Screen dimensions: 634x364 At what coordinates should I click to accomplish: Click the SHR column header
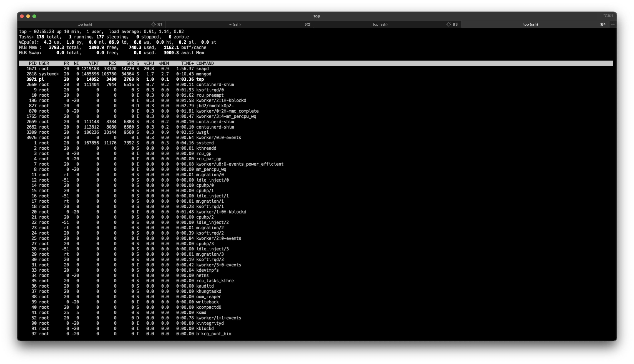point(130,63)
